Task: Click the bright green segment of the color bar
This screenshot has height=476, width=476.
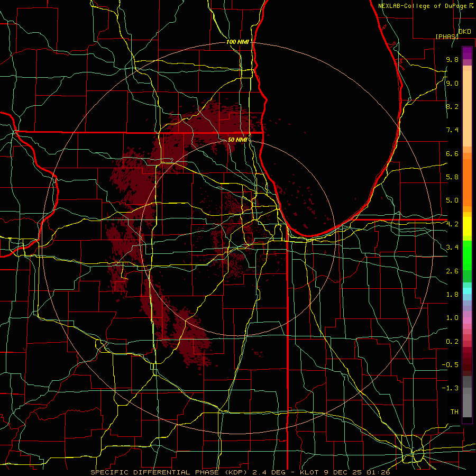Action: tap(467, 255)
